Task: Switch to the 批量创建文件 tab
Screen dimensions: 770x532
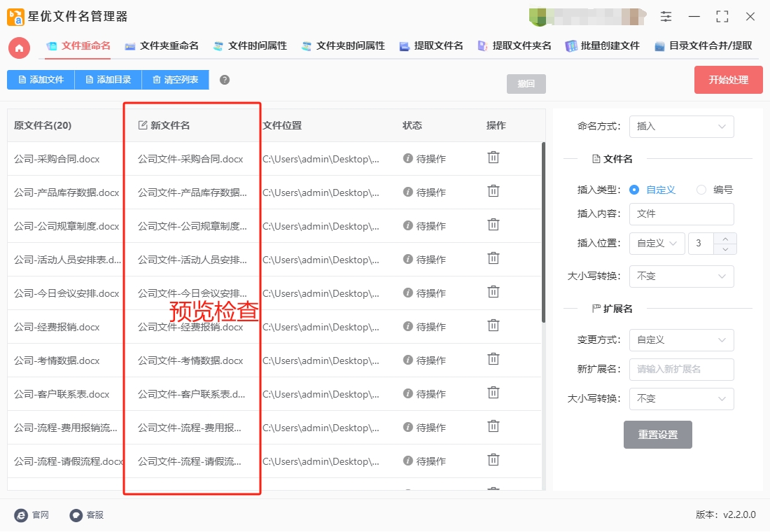Action: [x=603, y=46]
